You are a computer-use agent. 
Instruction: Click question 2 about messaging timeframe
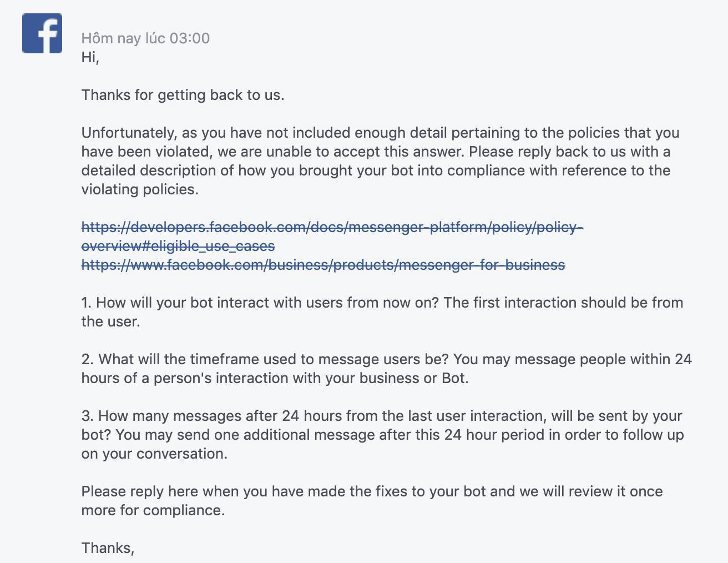pos(387,359)
